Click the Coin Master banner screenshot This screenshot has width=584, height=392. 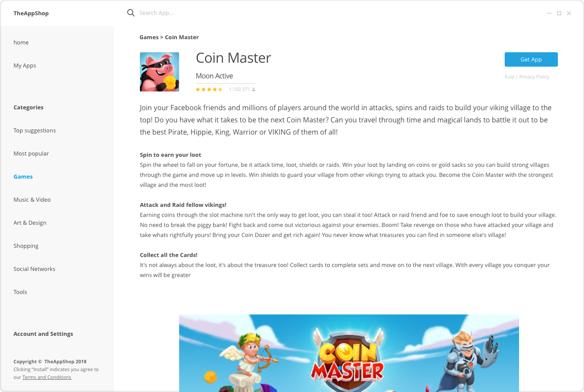349,353
